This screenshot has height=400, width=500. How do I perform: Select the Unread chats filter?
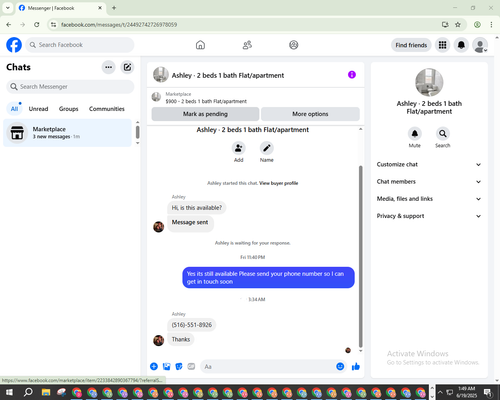38,109
